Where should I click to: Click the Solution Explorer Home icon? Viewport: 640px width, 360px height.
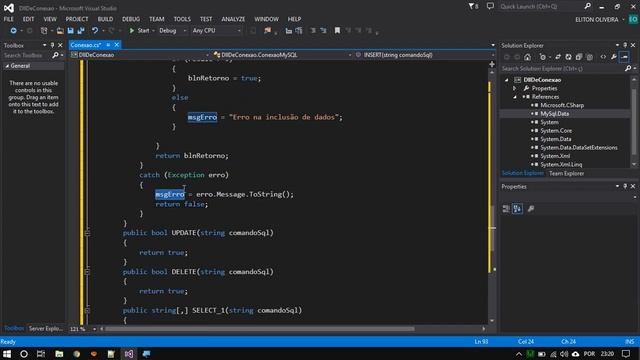[528, 57]
